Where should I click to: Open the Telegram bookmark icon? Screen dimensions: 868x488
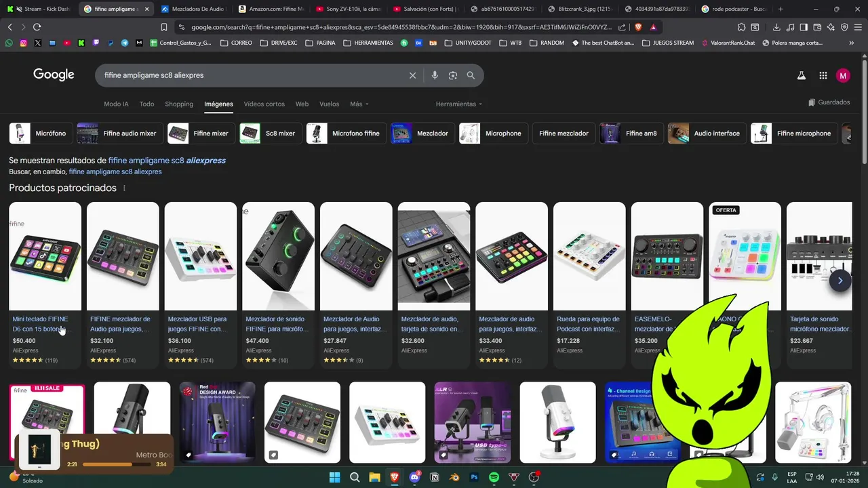pyautogui.click(x=125, y=43)
